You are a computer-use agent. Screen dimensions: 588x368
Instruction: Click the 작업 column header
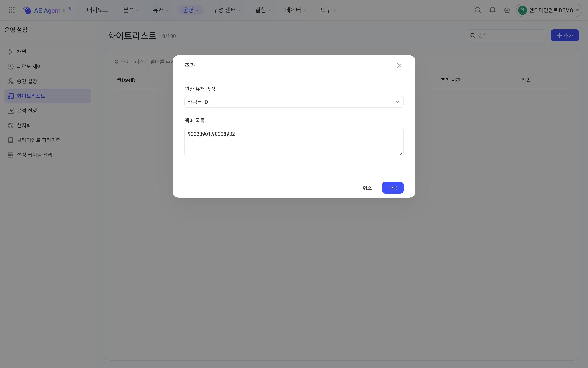526,80
